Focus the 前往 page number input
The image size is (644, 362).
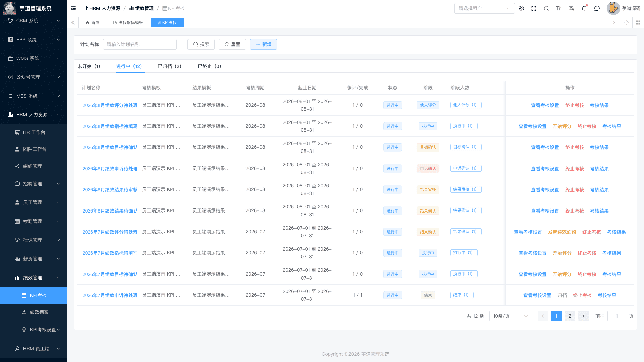pyautogui.click(x=617, y=316)
